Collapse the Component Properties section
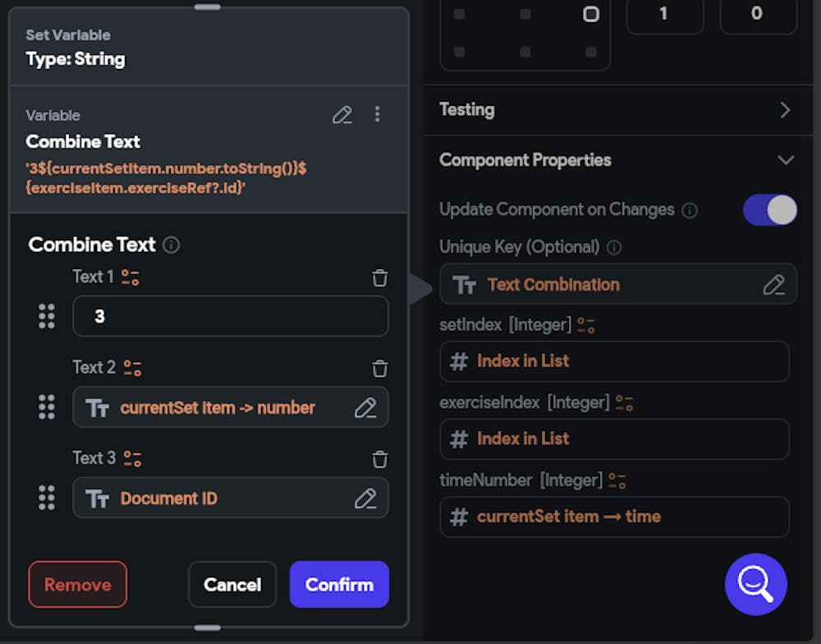The image size is (821, 644). (x=785, y=160)
